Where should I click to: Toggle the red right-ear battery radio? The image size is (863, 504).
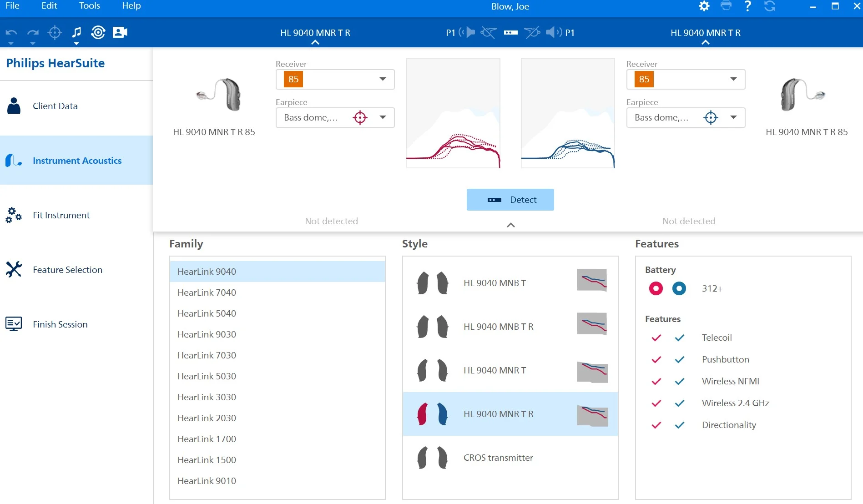click(656, 288)
